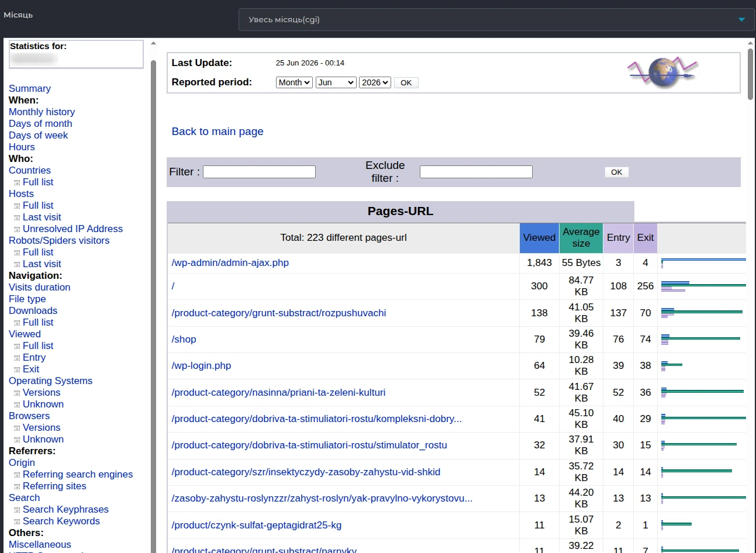Click icon beside Unresolved IP Address
756x553 pixels.
tap(17, 229)
